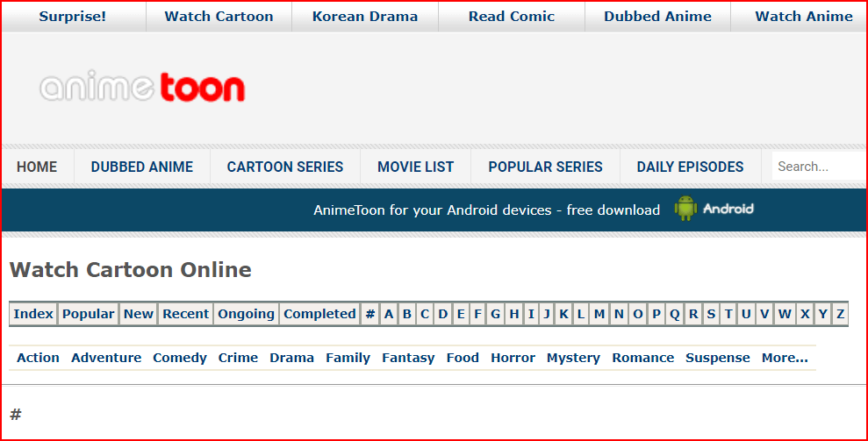Expand More... genres link
This screenshot has width=868, height=441.
click(x=785, y=358)
